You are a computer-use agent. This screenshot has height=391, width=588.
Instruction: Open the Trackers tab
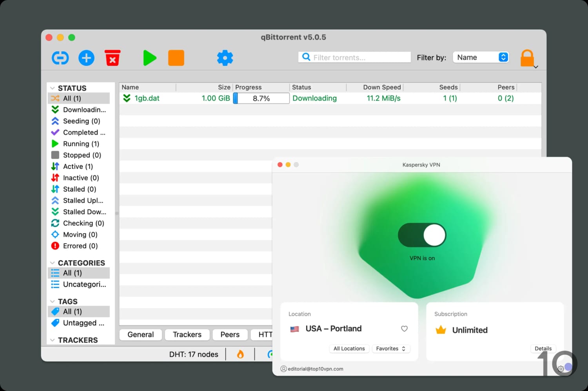click(x=187, y=335)
